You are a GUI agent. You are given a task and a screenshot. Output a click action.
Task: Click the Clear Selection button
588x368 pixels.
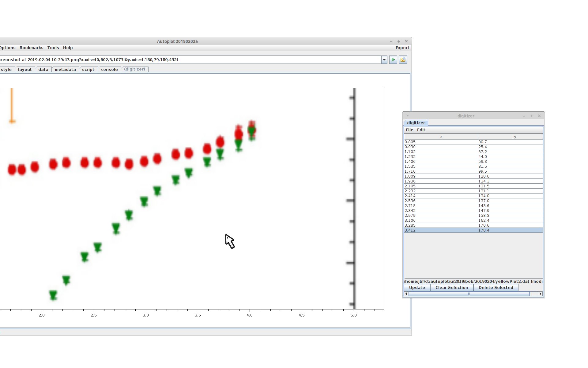click(x=452, y=288)
